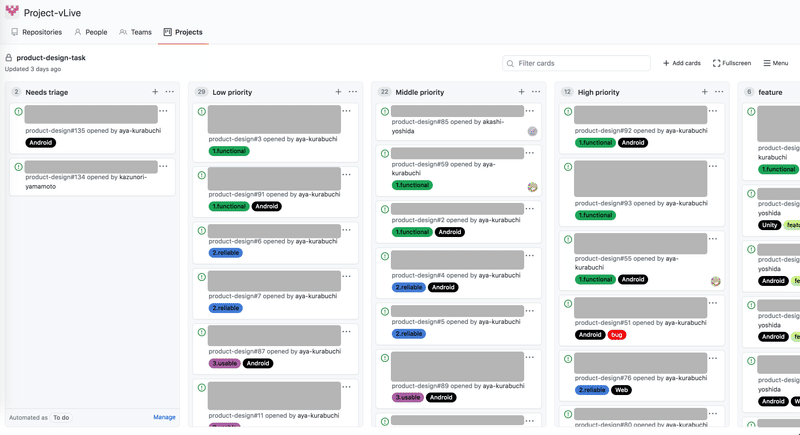The height and width of the screenshot is (435, 800).
Task: Click kazunori-yamamoto author name on product-design#134
Action: tap(86, 182)
